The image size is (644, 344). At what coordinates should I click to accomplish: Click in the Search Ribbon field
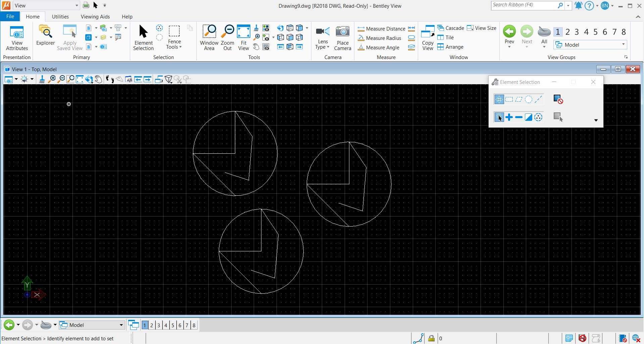coord(524,5)
